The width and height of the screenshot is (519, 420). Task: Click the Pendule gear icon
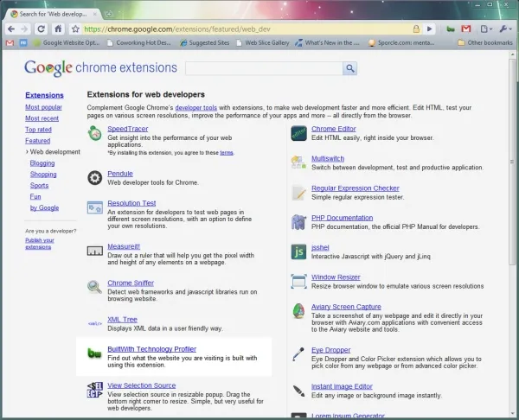pyautogui.click(x=95, y=178)
